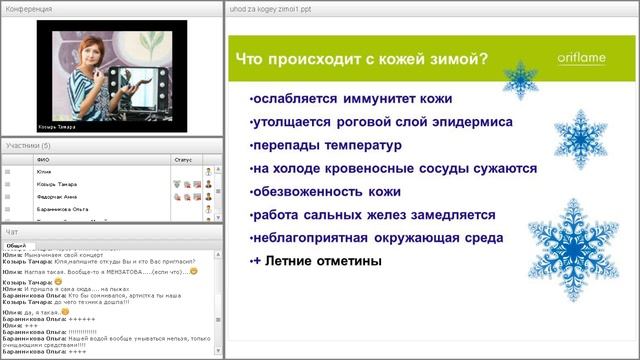Click the avatar icon in Баранникова Ольга's row
Image resolution: width=640 pixels, height=360 pixels.
click(x=209, y=209)
